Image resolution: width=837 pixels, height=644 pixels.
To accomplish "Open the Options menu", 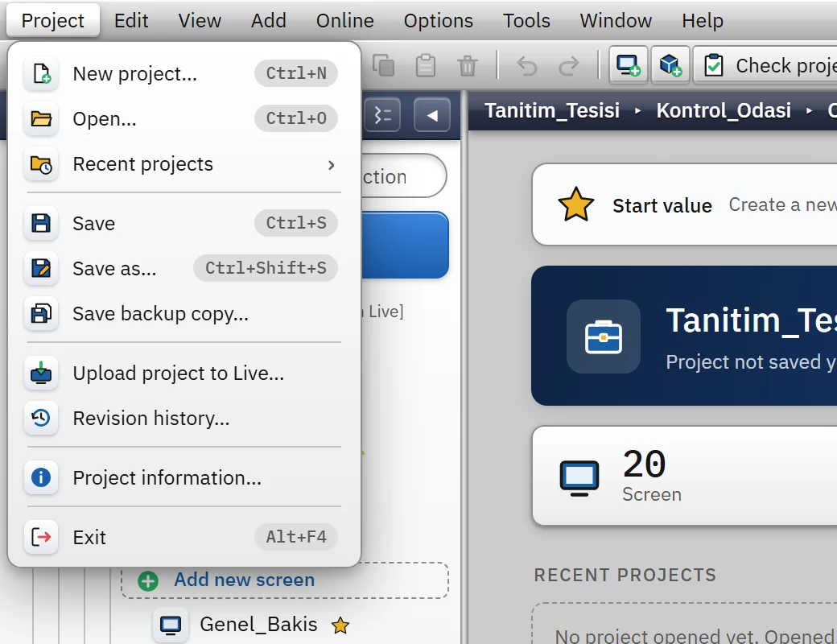I will coord(439,20).
